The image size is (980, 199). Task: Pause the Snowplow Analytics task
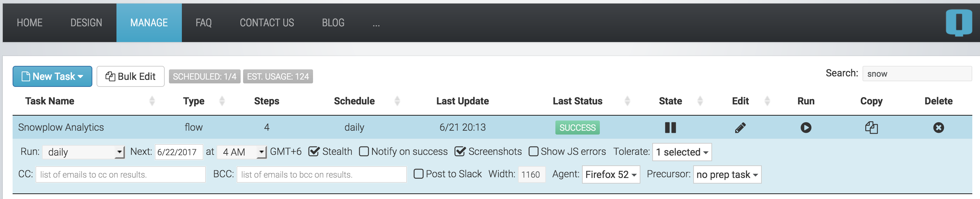(670, 127)
